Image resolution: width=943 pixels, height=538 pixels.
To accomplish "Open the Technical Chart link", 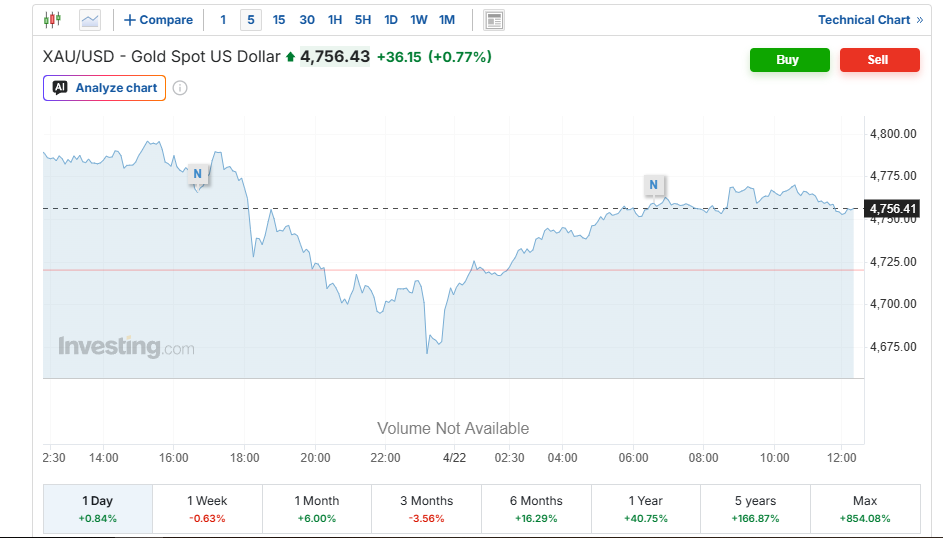I will (870, 20).
